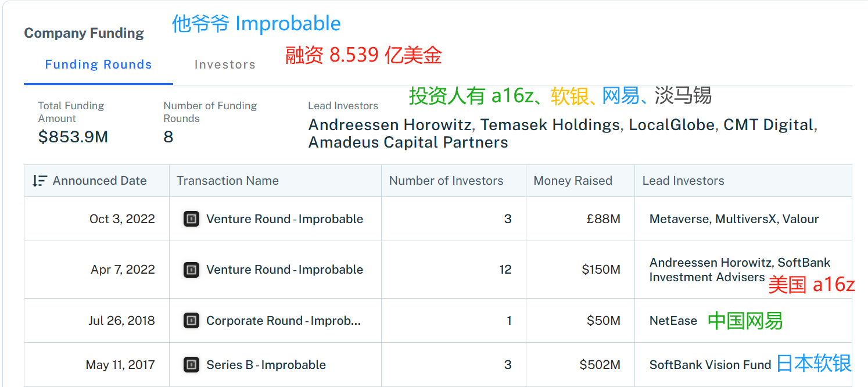Open Venture Round - Improbable from Oct 2022
Screen dimensions: 868x387
285,219
